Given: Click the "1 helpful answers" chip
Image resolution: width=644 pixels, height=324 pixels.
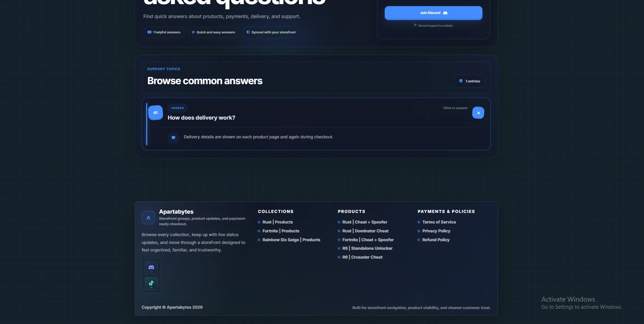Looking at the screenshot, I should pos(164,32).
